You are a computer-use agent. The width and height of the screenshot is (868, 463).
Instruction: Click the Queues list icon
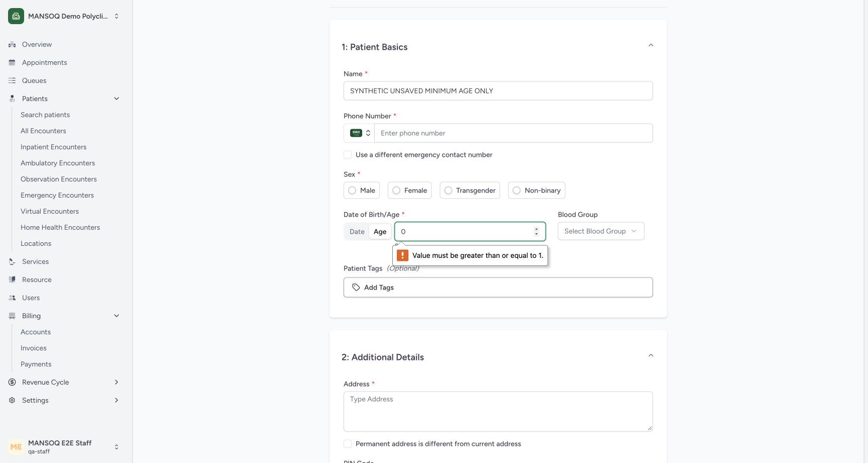point(12,80)
